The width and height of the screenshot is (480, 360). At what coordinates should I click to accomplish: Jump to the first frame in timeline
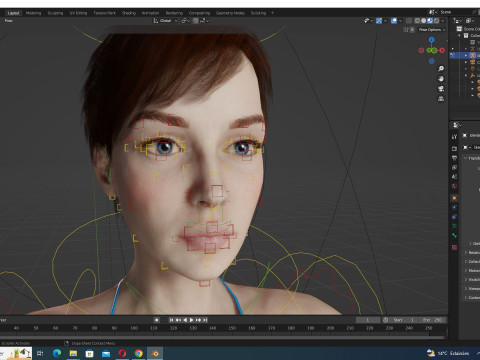click(171, 320)
